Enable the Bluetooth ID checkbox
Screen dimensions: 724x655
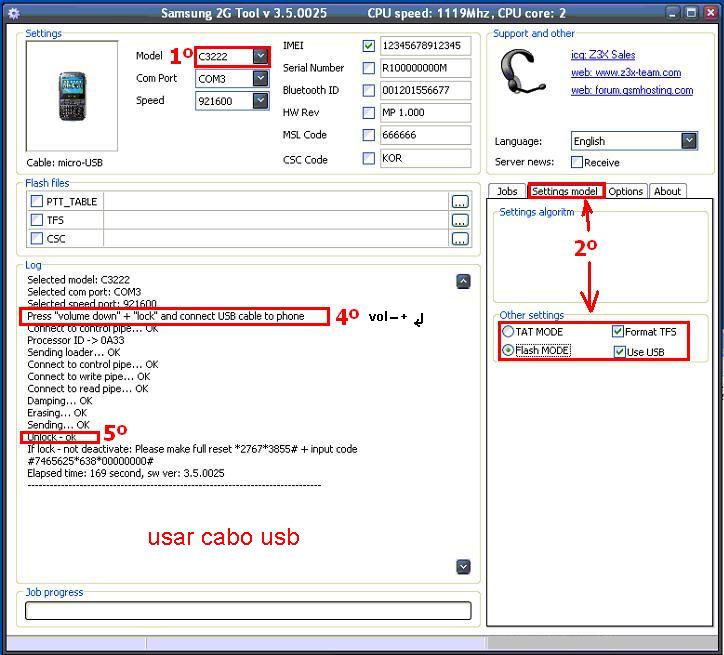[x=368, y=90]
